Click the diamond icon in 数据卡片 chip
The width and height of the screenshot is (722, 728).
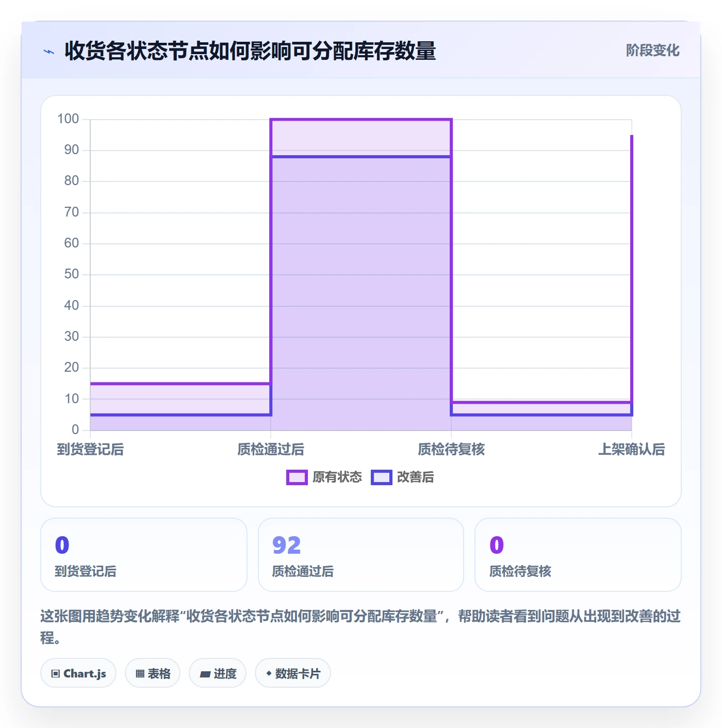[269, 673]
